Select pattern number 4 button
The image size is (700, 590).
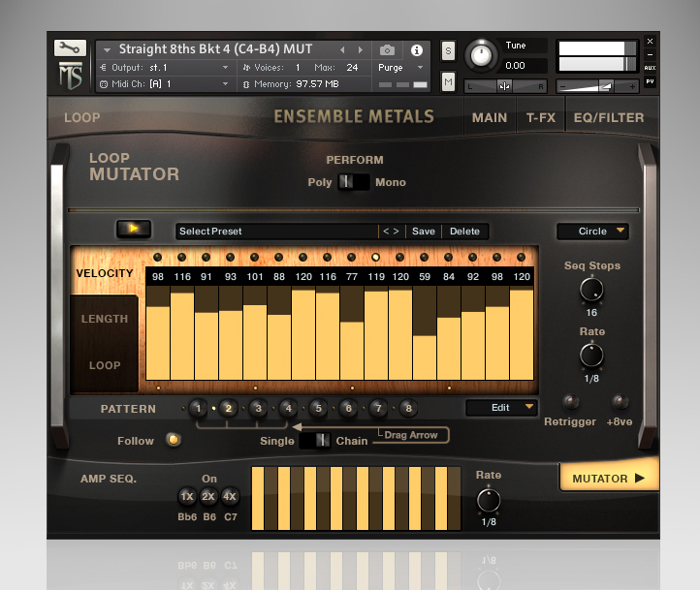click(288, 409)
